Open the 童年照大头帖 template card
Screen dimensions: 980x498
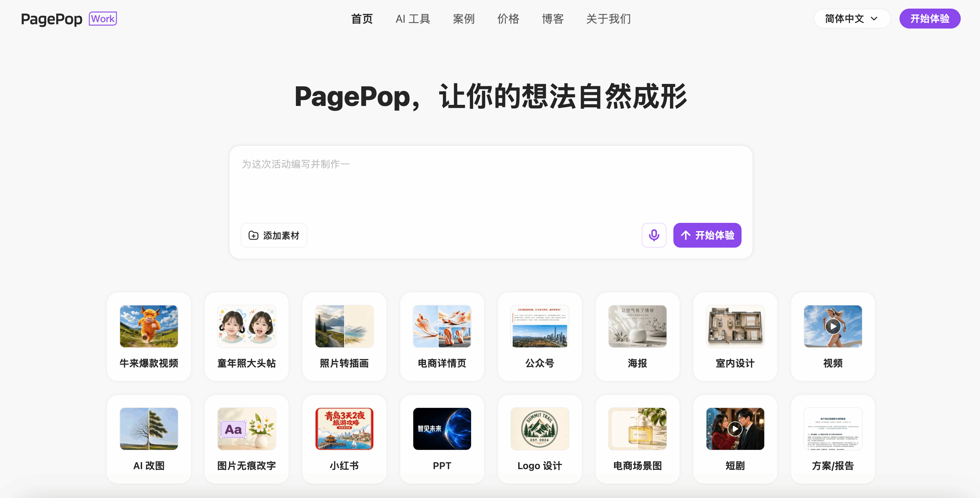point(246,336)
